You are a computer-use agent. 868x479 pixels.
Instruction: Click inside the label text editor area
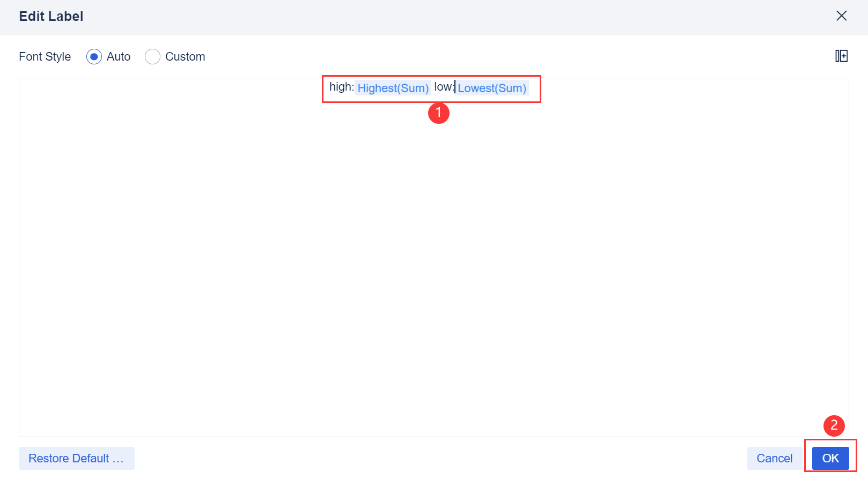click(433, 257)
